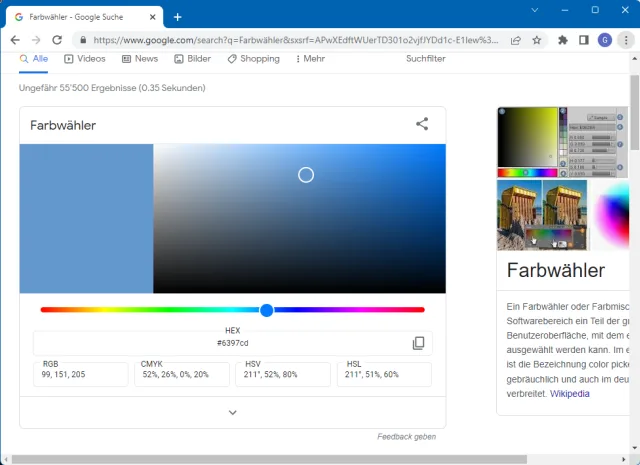Screen dimensions: 640x465
Task: Navigate back to the previous page
Action: 15,40
